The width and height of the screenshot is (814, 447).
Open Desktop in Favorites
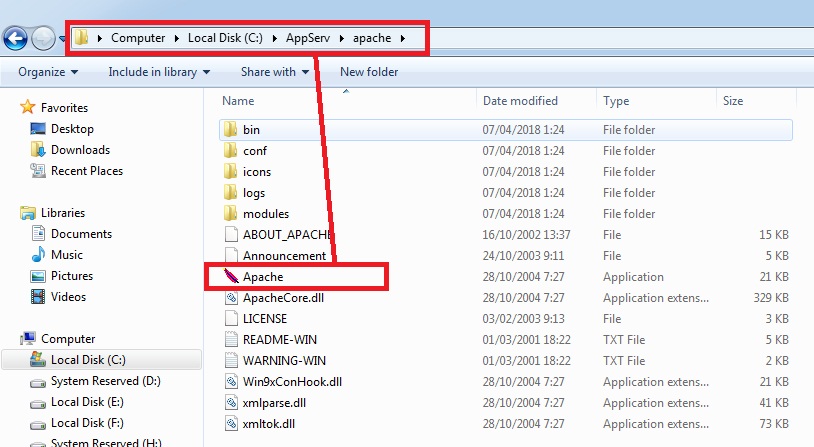click(72, 129)
